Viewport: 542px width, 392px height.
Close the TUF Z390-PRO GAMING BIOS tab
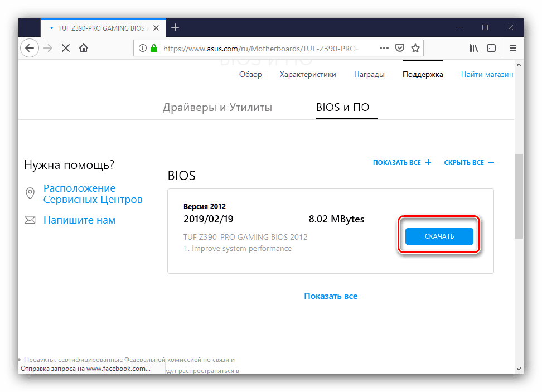pos(156,28)
